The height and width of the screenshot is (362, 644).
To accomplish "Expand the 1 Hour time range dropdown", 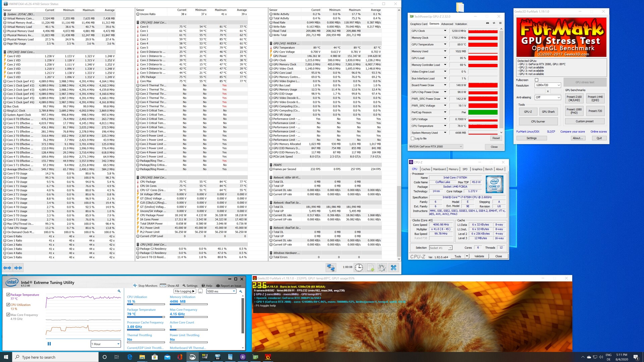I will coord(105,344).
